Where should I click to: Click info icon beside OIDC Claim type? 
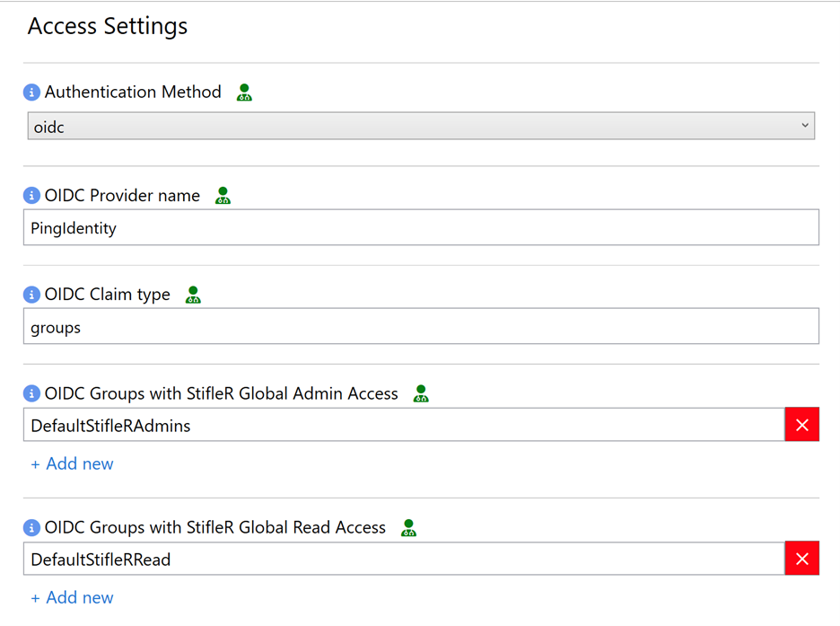[32, 295]
